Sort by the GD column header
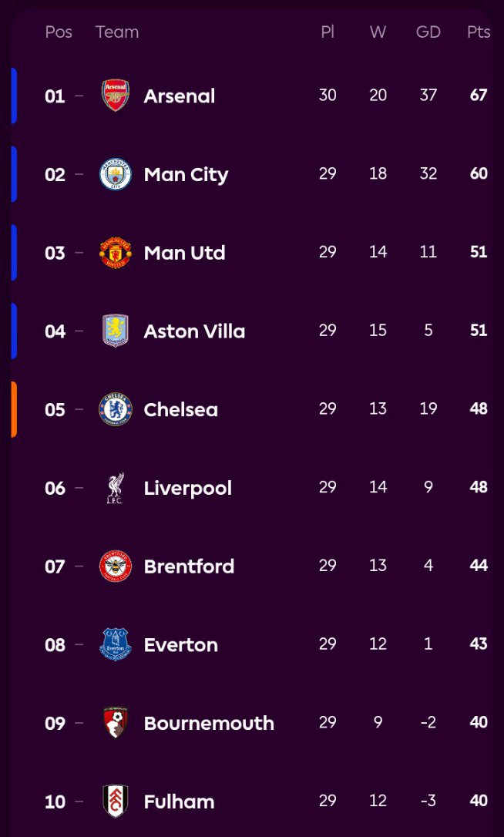504x837 pixels. click(428, 32)
